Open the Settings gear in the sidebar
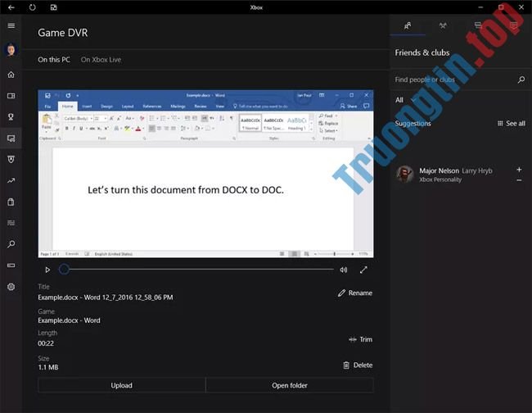Screen dimensions: 532x413 [11, 287]
